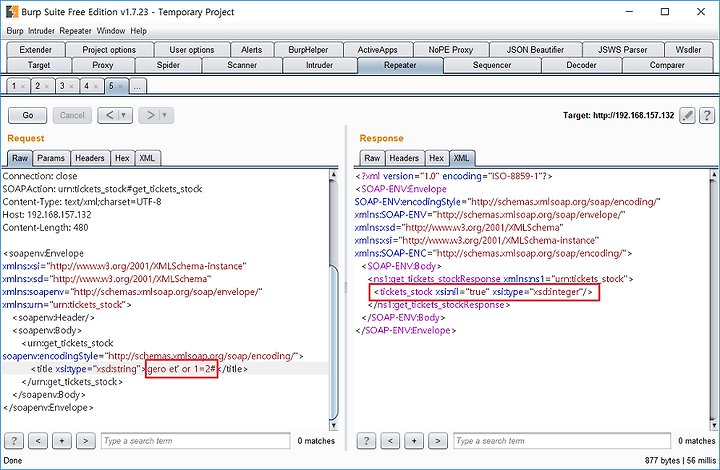Select the request XML view tab
Screen dimensions: 720x470
point(147,158)
